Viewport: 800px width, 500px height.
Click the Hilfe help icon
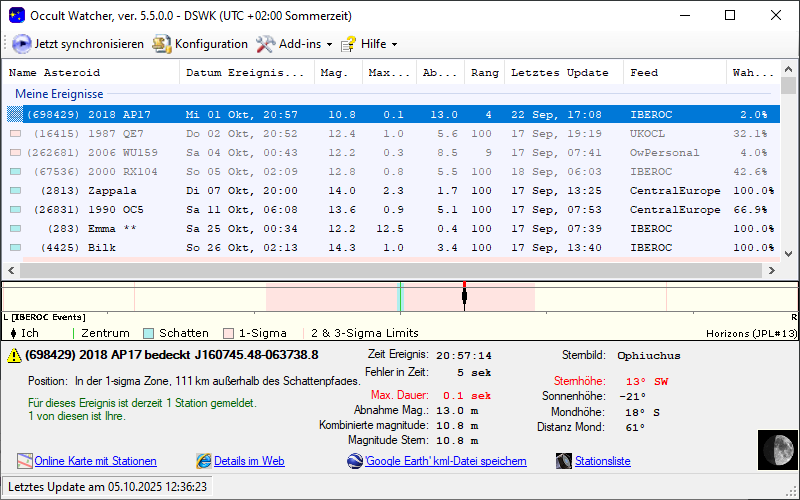tap(349, 44)
